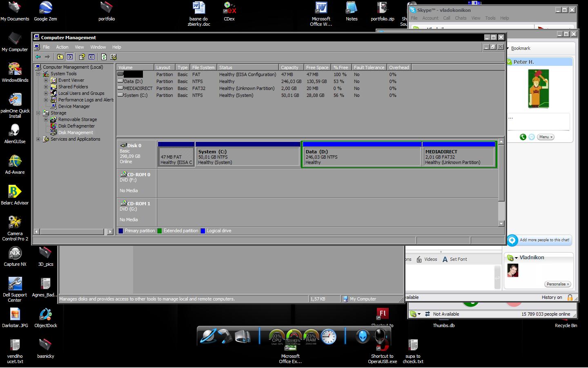Expand Performance Logs and Alerts node

[46, 100]
